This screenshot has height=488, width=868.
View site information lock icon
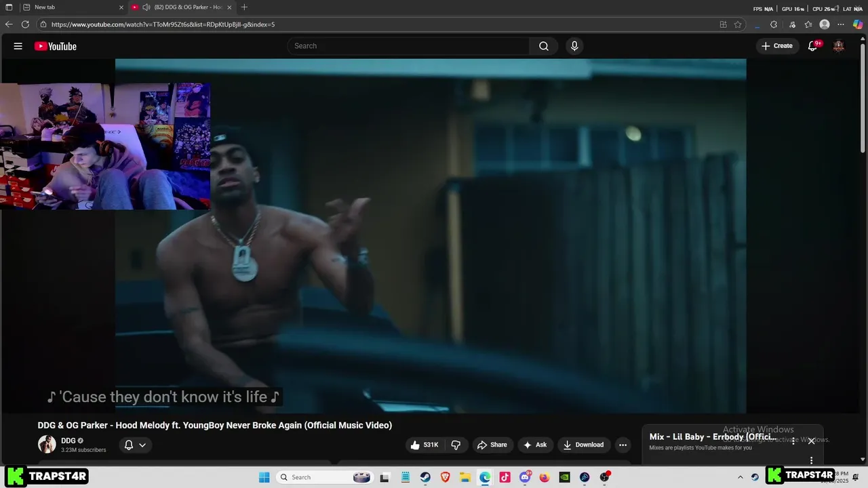click(x=43, y=24)
